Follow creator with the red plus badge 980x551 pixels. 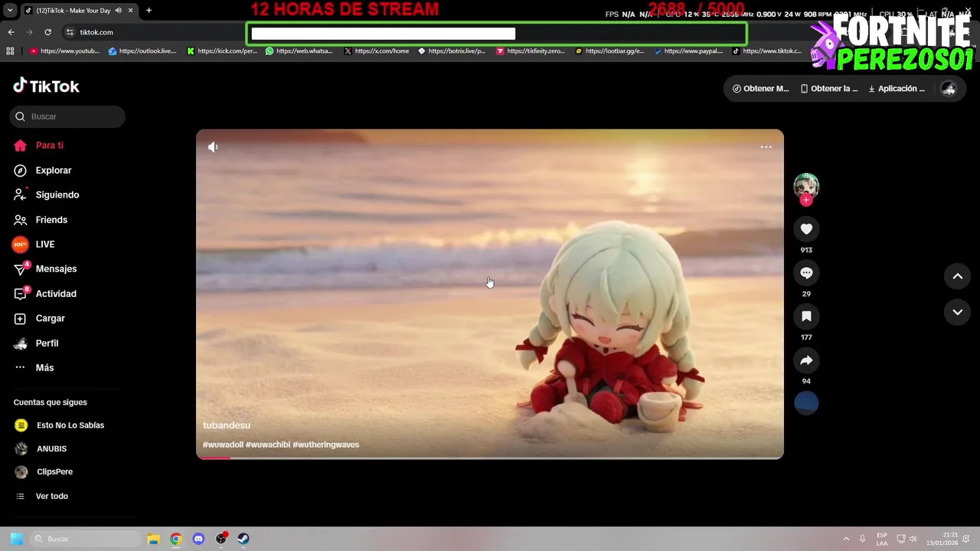point(806,200)
